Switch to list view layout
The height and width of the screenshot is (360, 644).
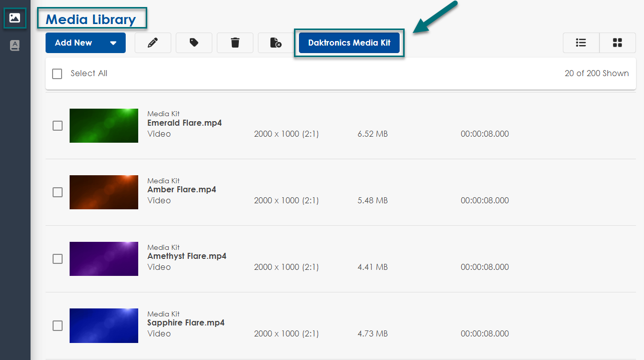pos(581,43)
